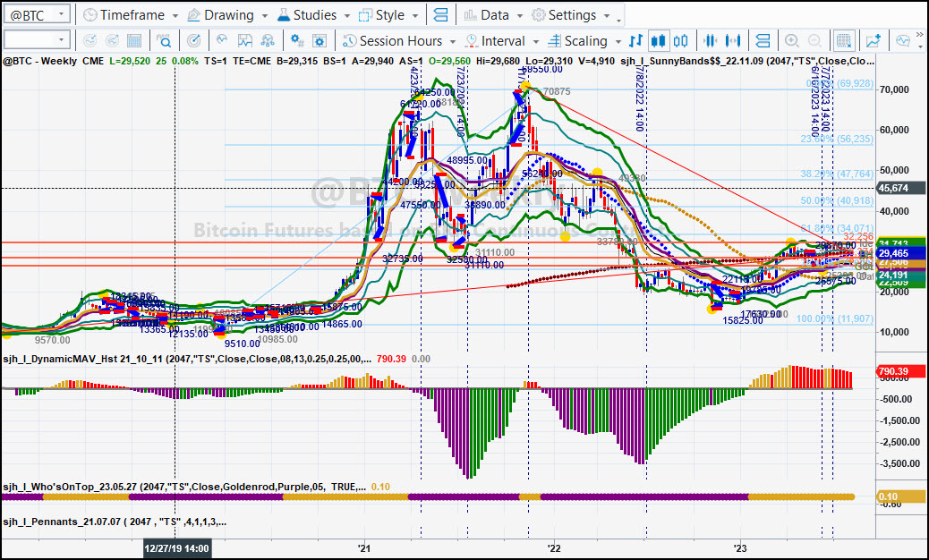Click the blue 29,465 price tag

tap(900, 253)
